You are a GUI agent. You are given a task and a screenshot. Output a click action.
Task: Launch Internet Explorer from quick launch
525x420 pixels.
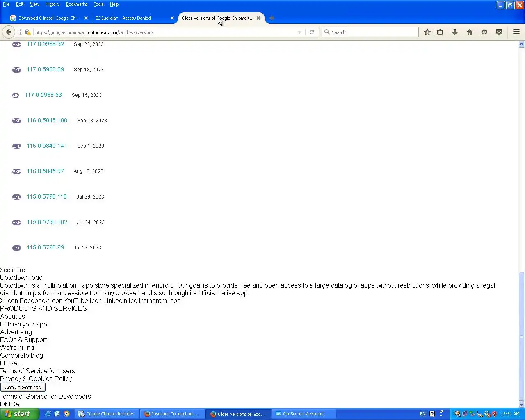(x=48, y=414)
